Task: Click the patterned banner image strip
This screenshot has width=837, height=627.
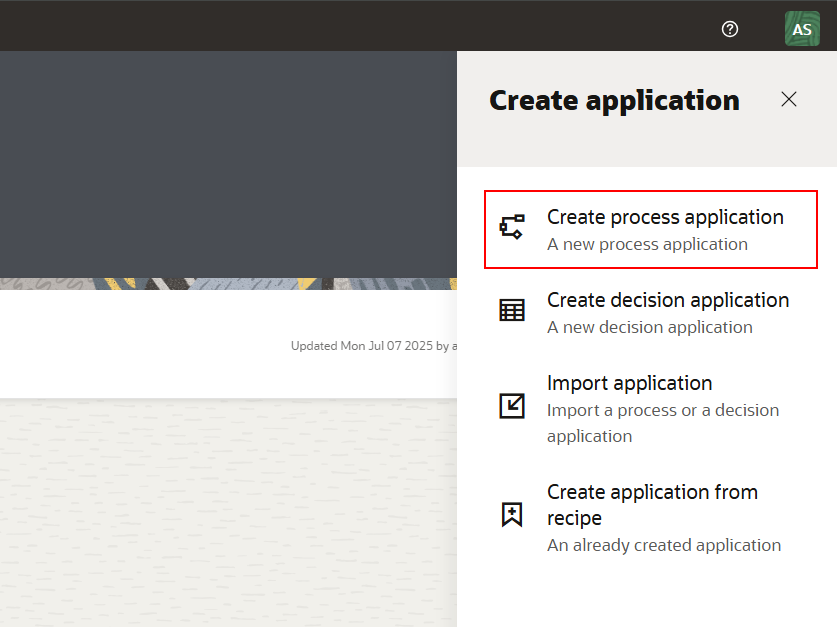Action: tap(228, 284)
